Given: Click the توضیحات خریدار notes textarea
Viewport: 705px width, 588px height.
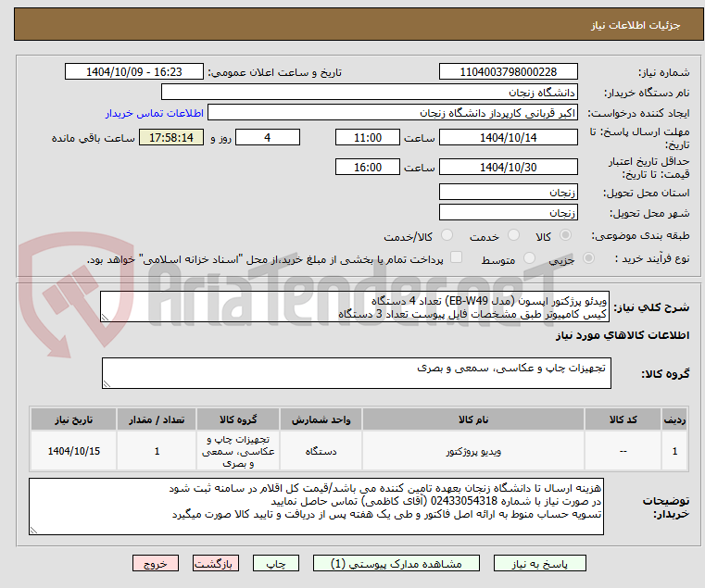Looking at the screenshot, I should click(x=316, y=507).
